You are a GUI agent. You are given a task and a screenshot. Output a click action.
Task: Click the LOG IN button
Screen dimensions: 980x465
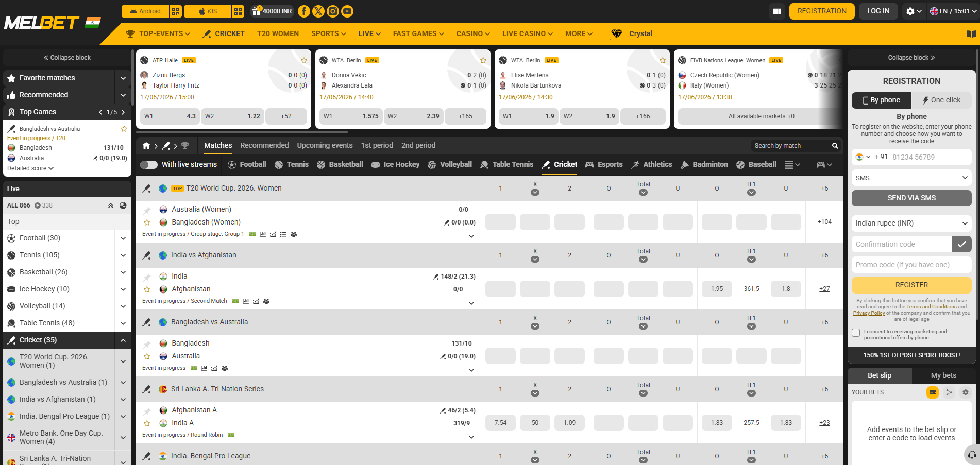click(x=878, y=11)
